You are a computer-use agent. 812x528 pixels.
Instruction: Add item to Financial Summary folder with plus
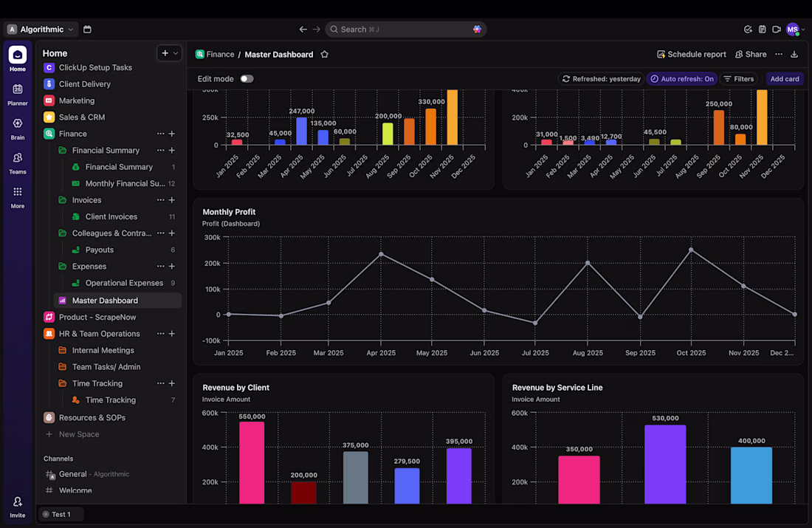pyautogui.click(x=172, y=150)
